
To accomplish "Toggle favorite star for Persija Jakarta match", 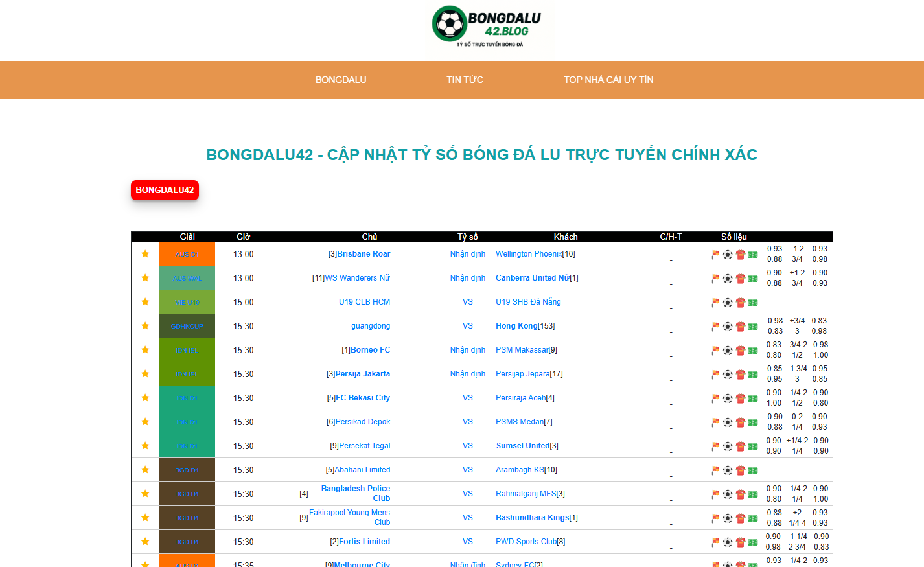I will [x=145, y=374].
